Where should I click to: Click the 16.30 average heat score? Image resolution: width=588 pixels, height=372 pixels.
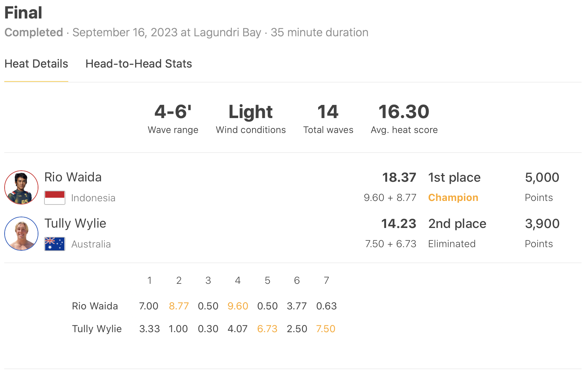click(404, 112)
